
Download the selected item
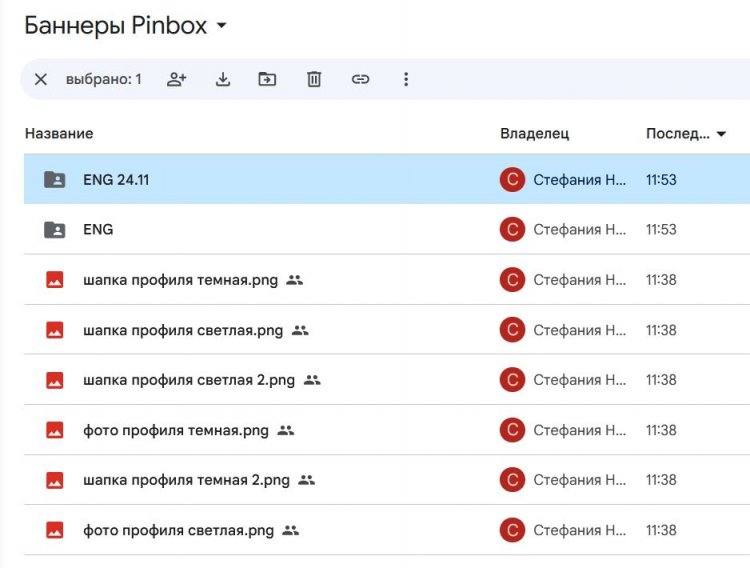point(223,80)
